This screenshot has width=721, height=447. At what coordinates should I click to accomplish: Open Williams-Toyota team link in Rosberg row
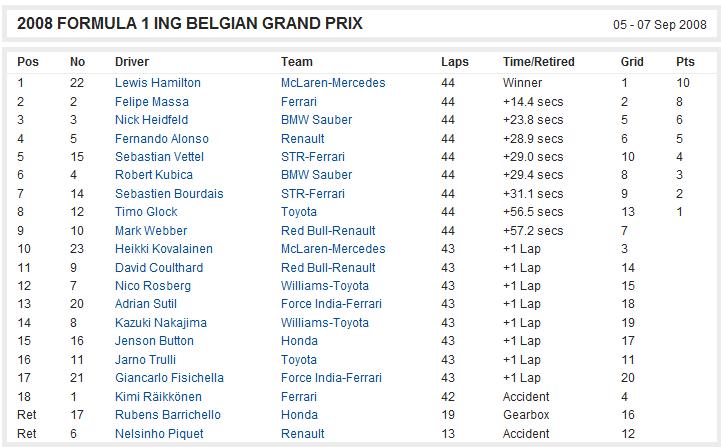pyautogui.click(x=325, y=286)
